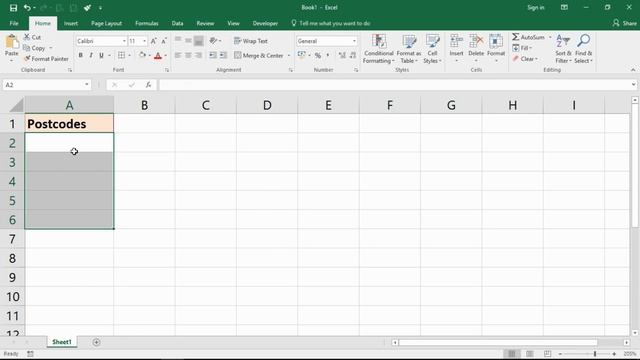Screen dimensions: 640x360
Task: Click the Decrease Decimal icon
Action: click(353, 55)
